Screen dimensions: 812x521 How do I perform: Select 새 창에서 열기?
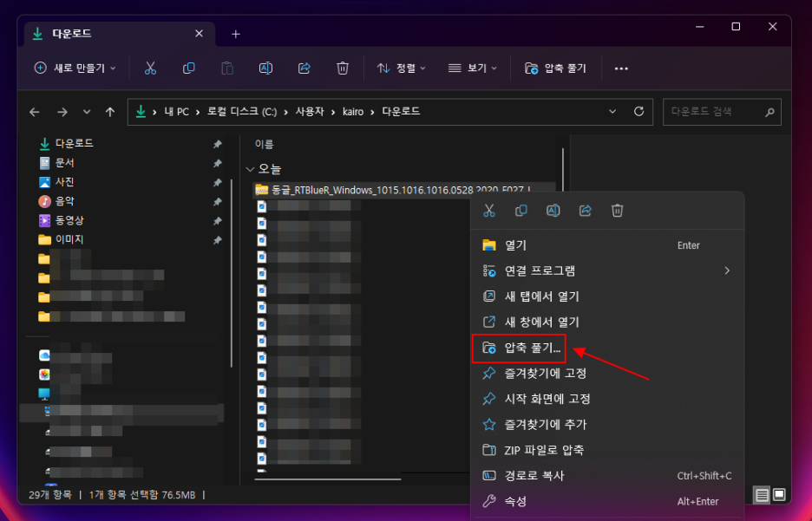pos(607,322)
